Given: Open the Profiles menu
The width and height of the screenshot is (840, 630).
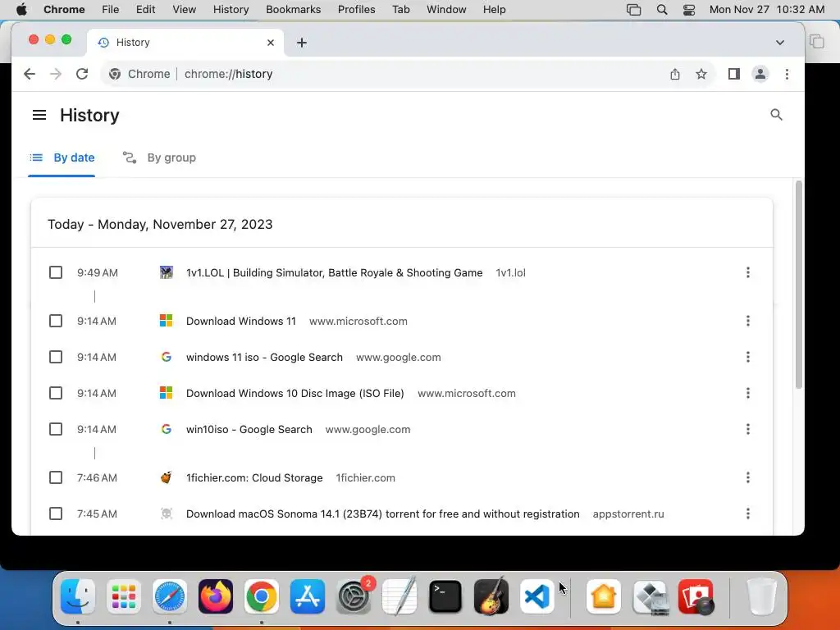Looking at the screenshot, I should pyautogui.click(x=356, y=10).
